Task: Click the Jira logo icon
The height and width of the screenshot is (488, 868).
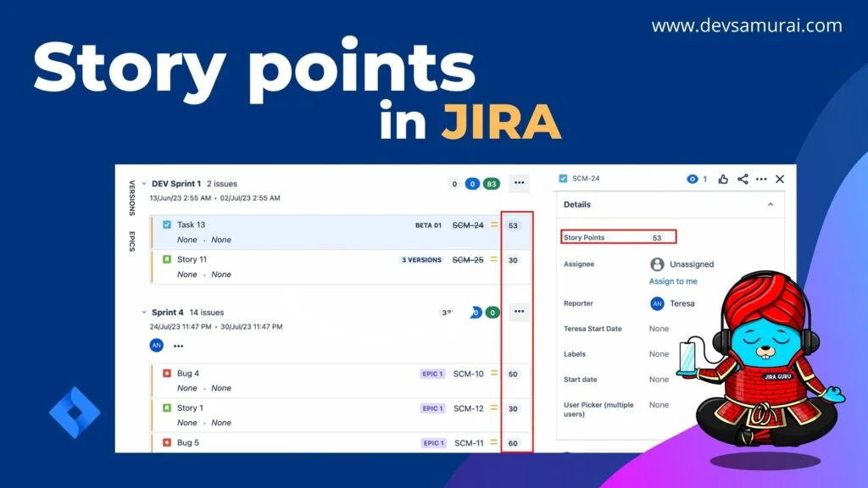Action: 75,413
